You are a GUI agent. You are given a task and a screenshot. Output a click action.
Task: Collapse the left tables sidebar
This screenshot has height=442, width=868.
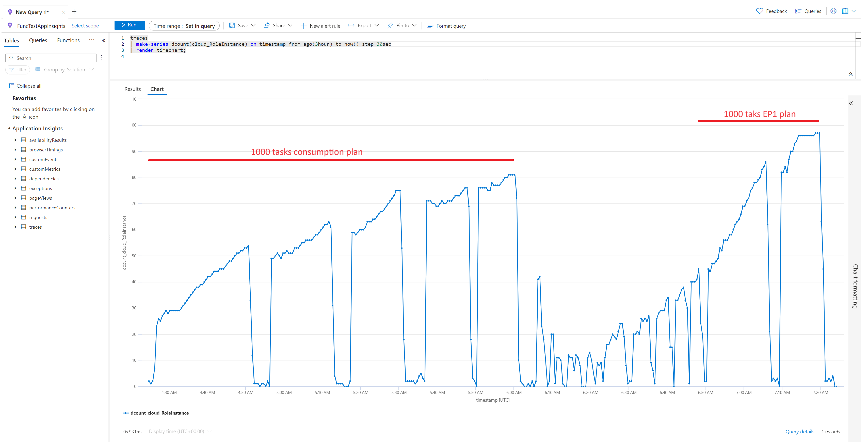pos(104,40)
